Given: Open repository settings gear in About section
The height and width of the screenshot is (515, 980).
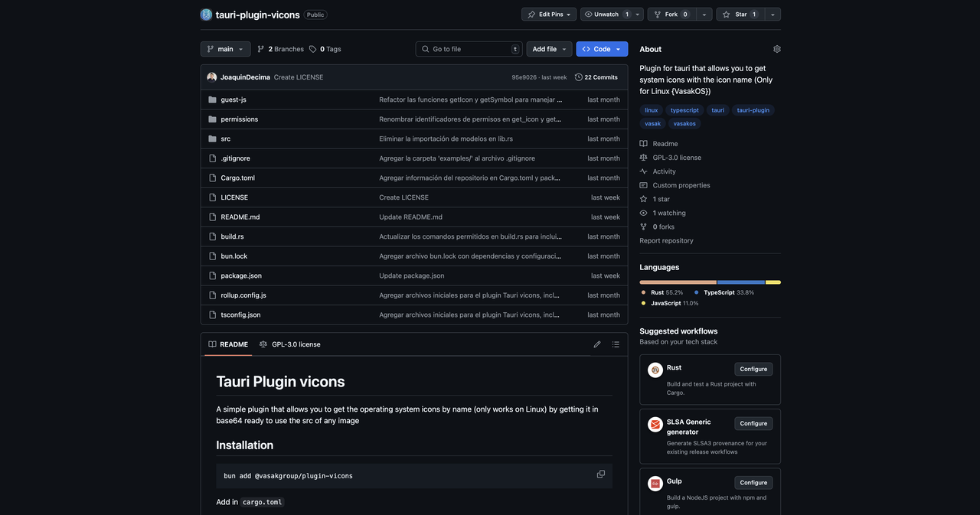Looking at the screenshot, I should (x=777, y=49).
